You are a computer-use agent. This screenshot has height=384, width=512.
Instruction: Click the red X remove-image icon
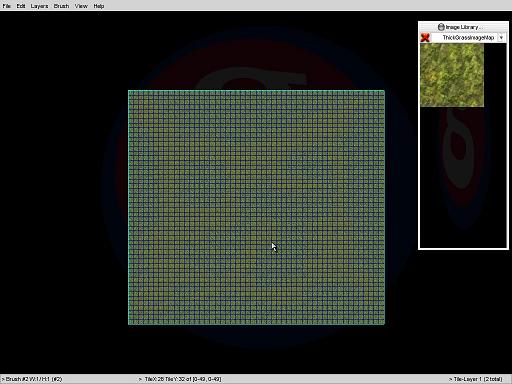425,37
